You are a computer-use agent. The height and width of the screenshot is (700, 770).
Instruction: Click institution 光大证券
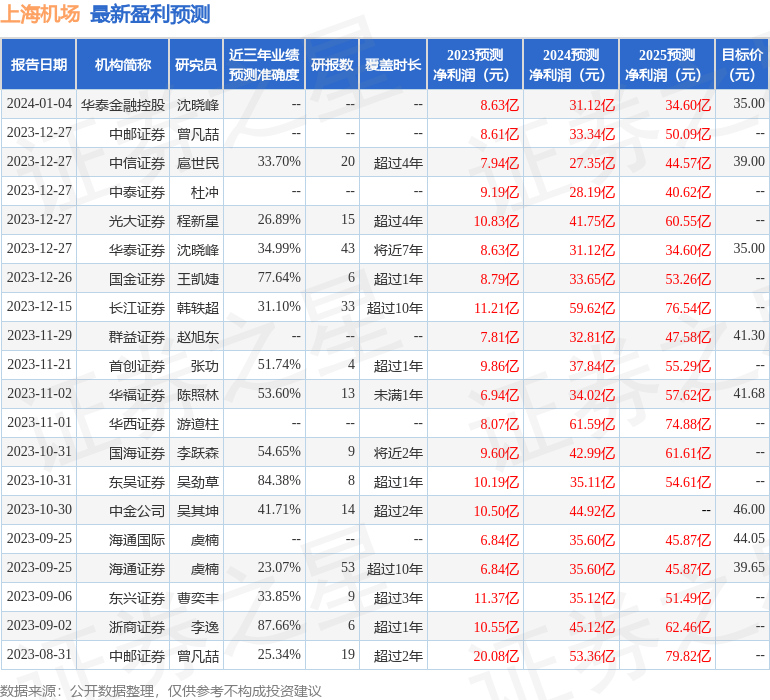point(137,221)
